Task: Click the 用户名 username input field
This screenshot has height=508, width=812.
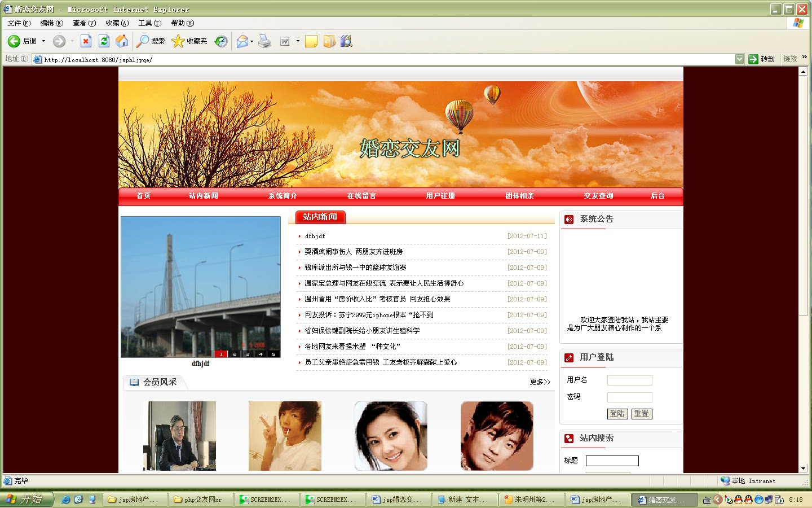Action: tap(629, 380)
